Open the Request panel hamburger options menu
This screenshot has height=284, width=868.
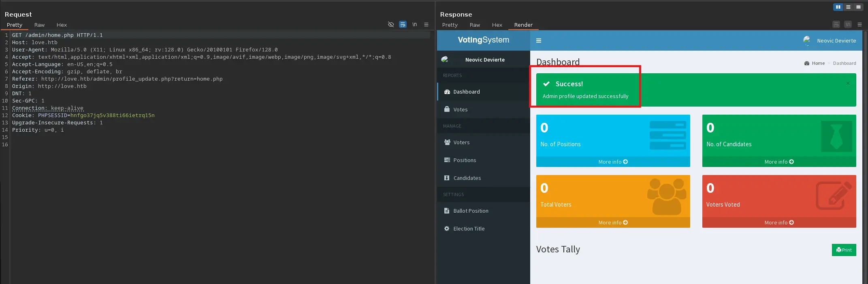[426, 24]
